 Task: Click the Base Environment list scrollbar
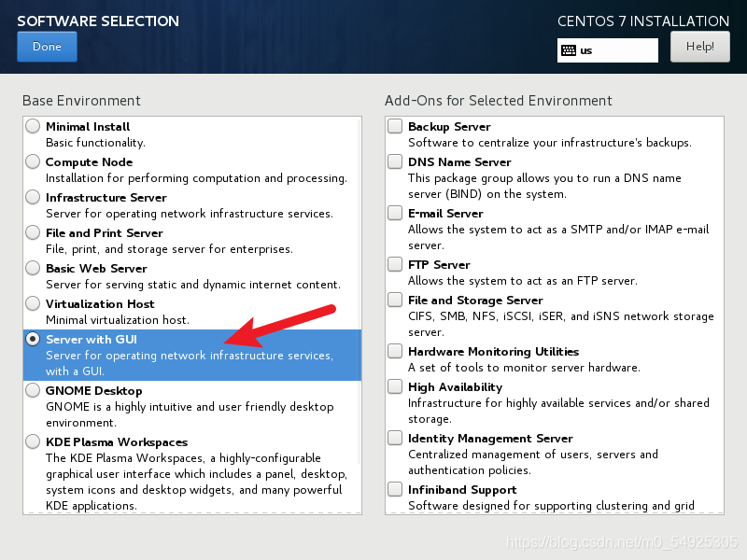click(x=359, y=290)
